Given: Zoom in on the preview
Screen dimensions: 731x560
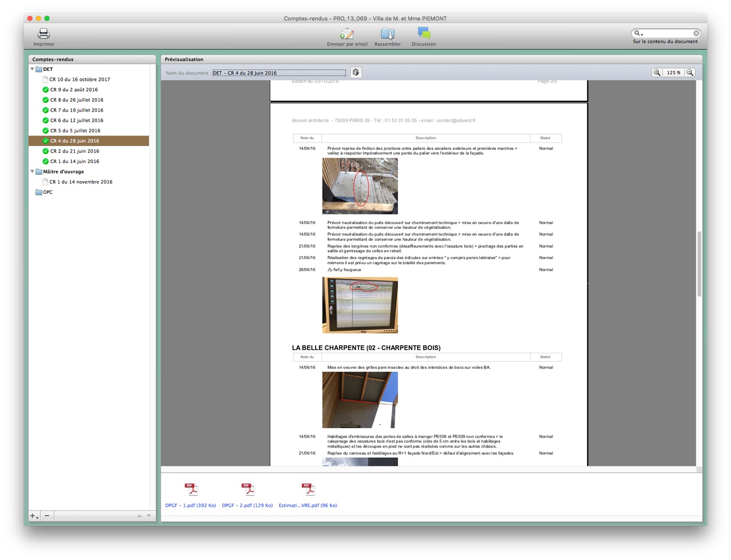Looking at the screenshot, I should 657,72.
